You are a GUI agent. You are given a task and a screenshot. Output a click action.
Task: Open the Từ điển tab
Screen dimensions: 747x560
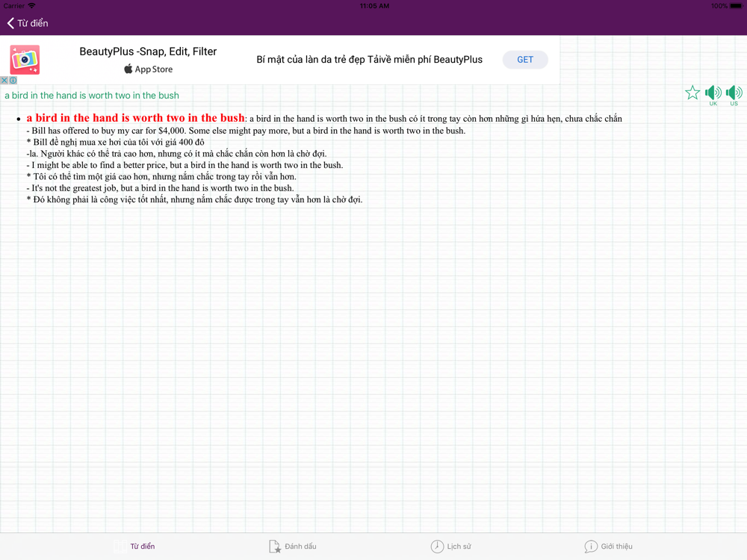[x=134, y=547]
